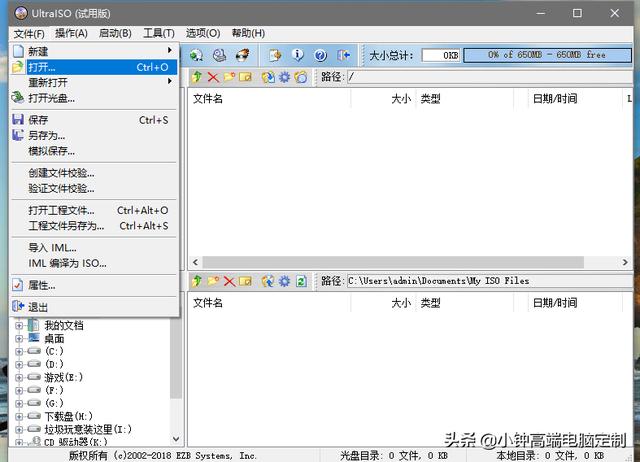Viewport: 640px width, 462px height.
Task: Open the 选项(O) menu
Action: coord(203,33)
